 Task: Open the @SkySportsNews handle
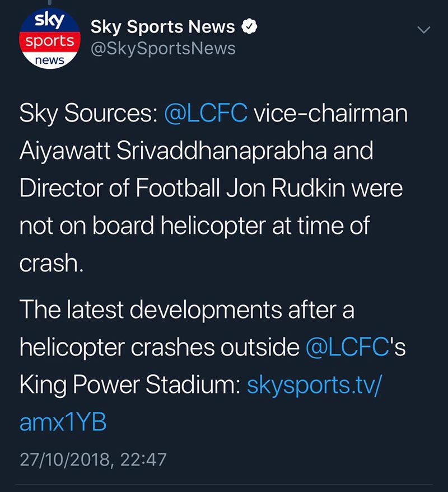point(163,49)
